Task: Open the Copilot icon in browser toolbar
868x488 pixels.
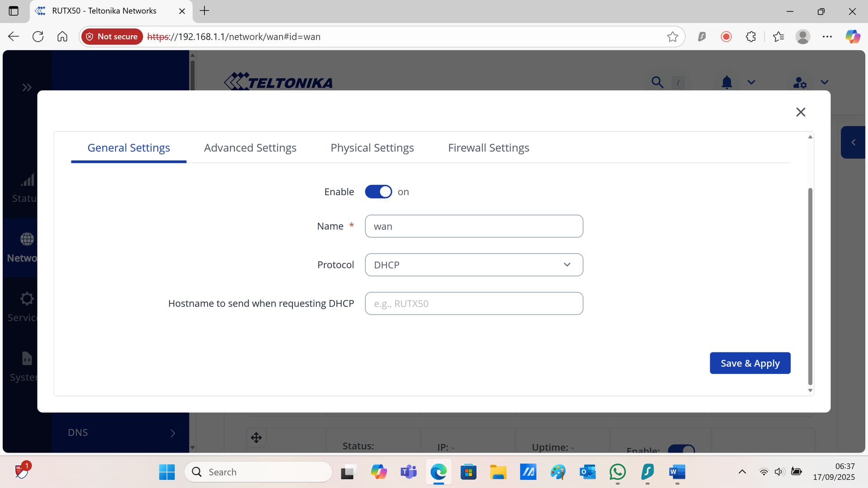Action: [x=853, y=37]
